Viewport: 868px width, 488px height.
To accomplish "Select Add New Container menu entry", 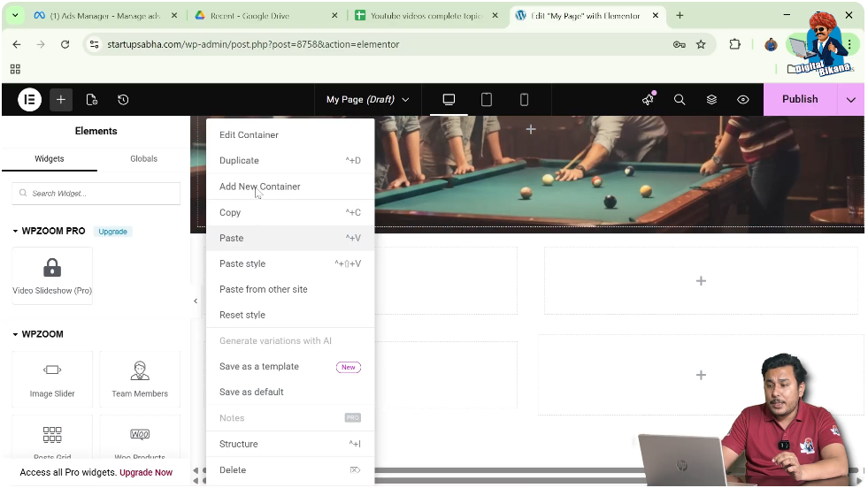I will pos(259,187).
